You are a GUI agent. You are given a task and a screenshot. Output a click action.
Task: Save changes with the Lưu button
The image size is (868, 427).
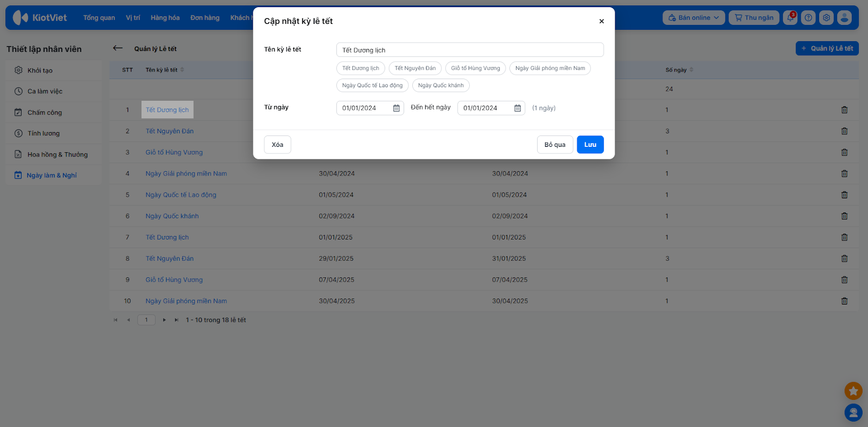click(x=590, y=145)
